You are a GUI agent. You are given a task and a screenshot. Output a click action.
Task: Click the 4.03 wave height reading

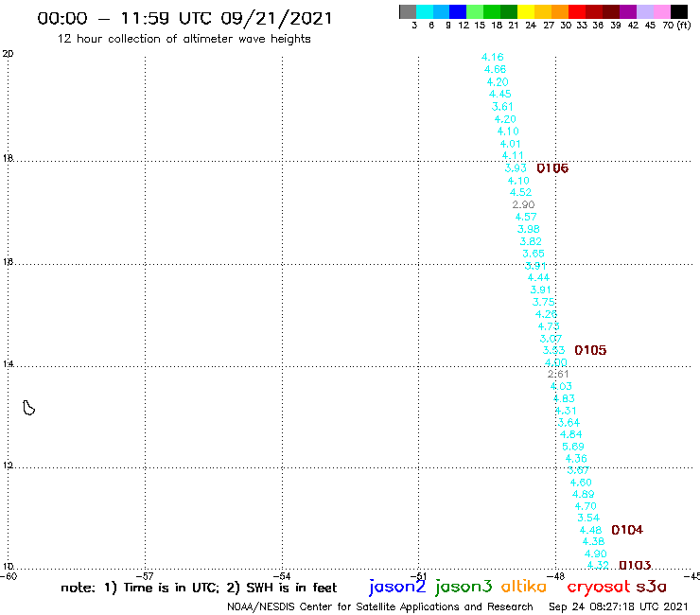(561, 386)
